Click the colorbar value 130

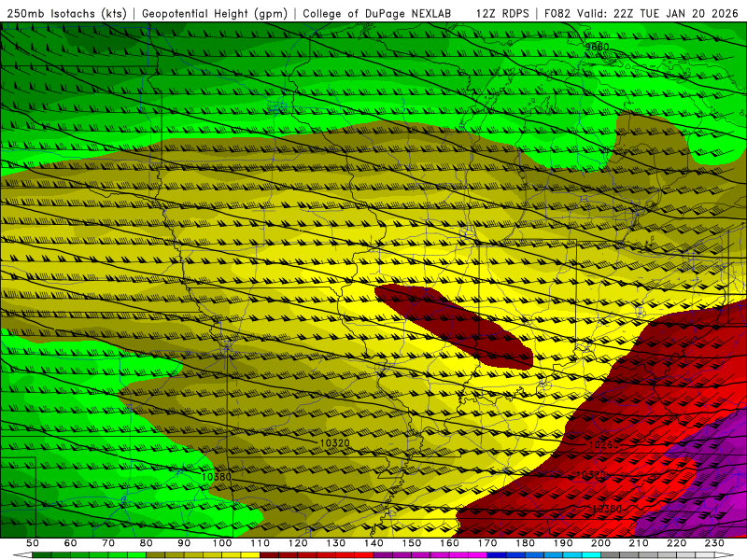[x=335, y=543]
